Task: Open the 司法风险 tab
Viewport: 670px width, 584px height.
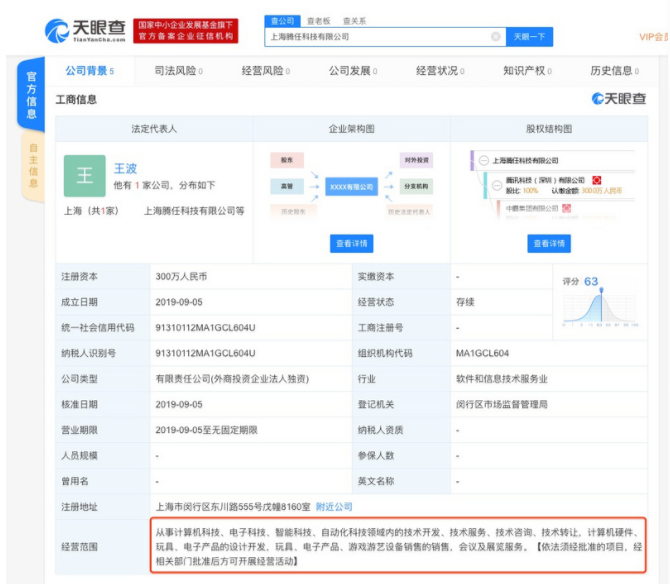Action: pos(179,71)
